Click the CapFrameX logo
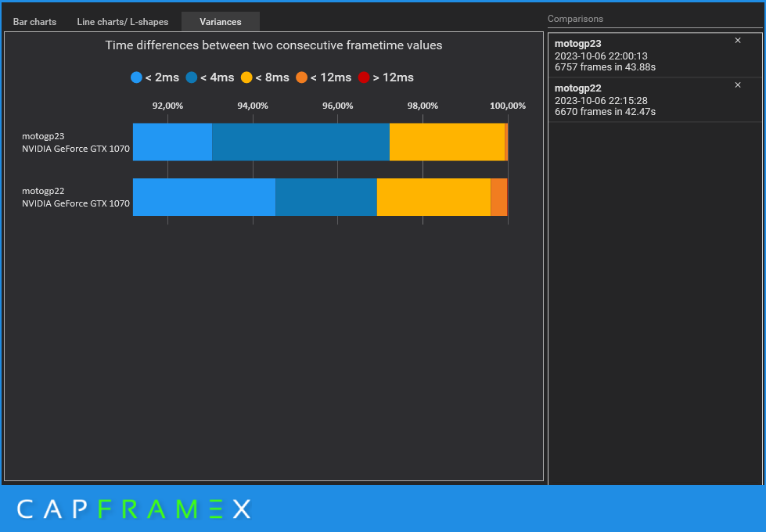This screenshot has height=532, width=766. pyautogui.click(x=134, y=509)
